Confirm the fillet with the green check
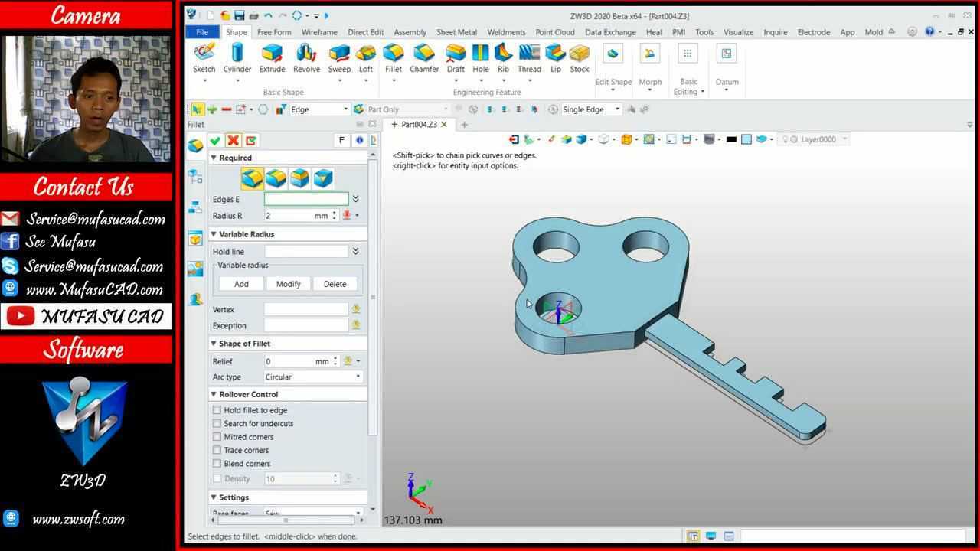The height and width of the screenshot is (551, 980). tap(215, 140)
